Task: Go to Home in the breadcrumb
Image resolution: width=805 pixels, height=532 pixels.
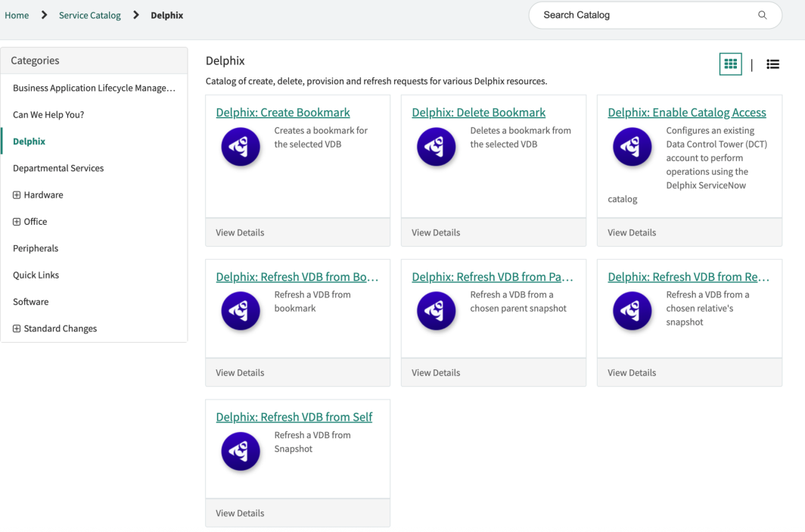Action: coord(17,15)
